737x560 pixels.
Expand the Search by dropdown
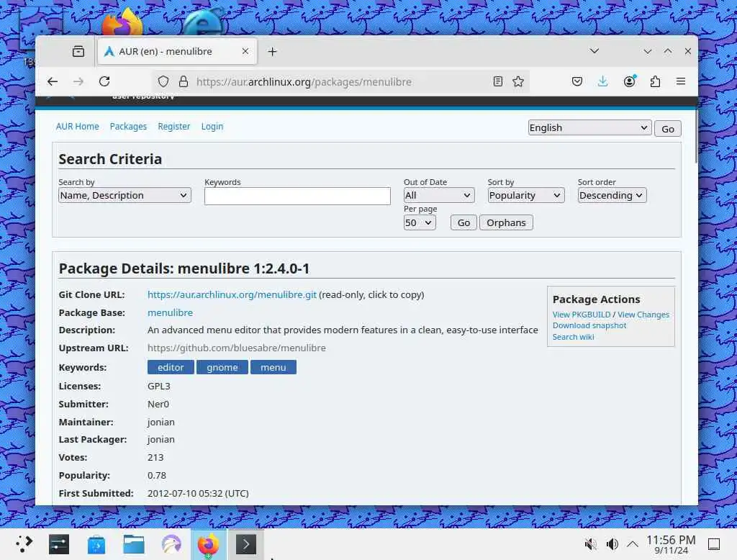[x=125, y=196]
